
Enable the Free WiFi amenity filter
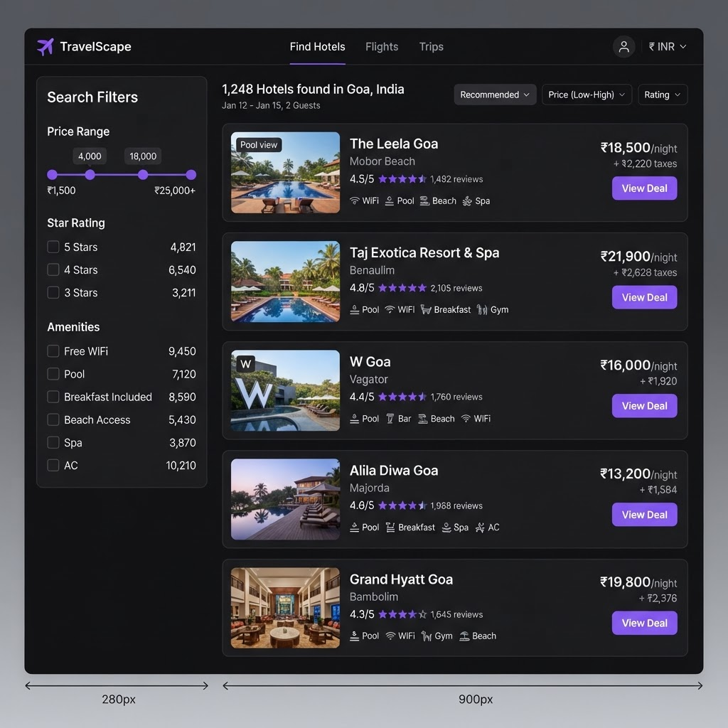pos(53,351)
